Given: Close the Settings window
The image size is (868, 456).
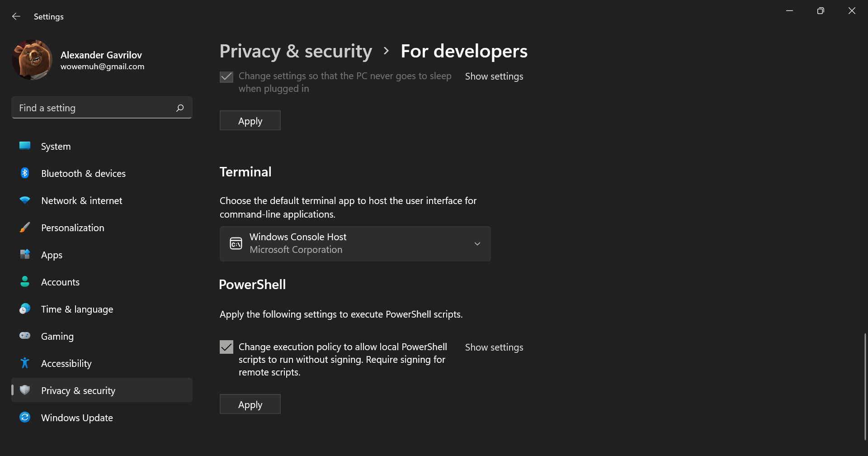Looking at the screenshot, I should (852, 11).
